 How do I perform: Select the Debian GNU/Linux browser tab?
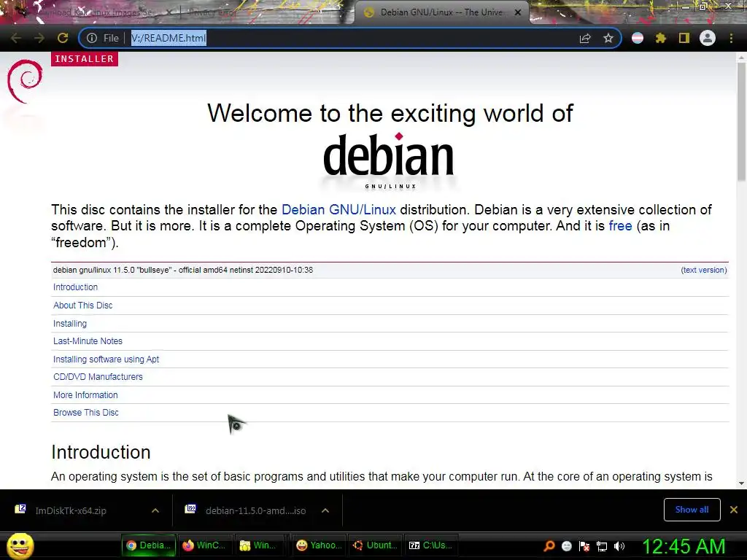pyautogui.click(x=441, y=12)
